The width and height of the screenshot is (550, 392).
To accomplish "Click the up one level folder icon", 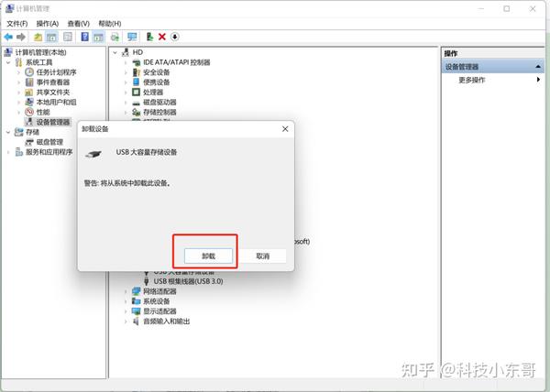I will coord(38,37).
